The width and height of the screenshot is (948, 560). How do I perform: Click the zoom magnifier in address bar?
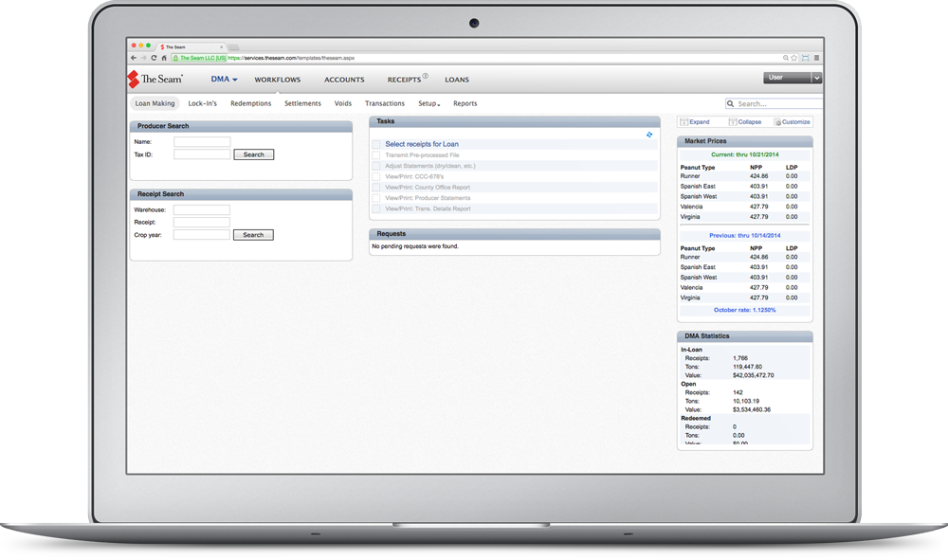[x=785, y=58]
